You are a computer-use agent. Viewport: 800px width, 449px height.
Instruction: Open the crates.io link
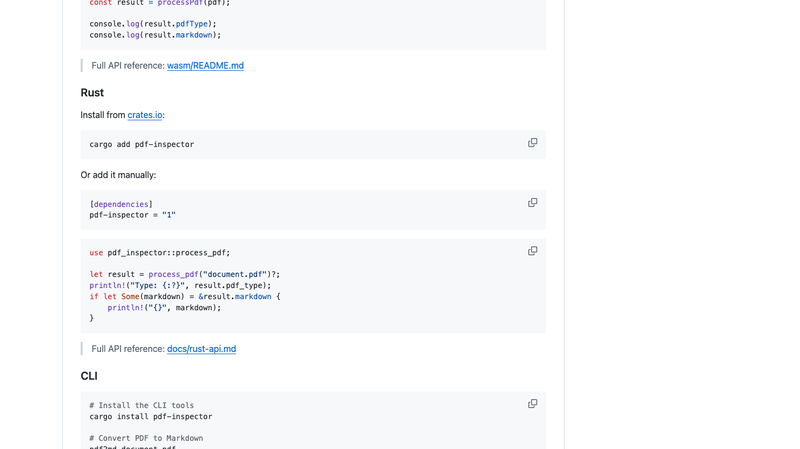pyautogui.click(x=144, y=115)
